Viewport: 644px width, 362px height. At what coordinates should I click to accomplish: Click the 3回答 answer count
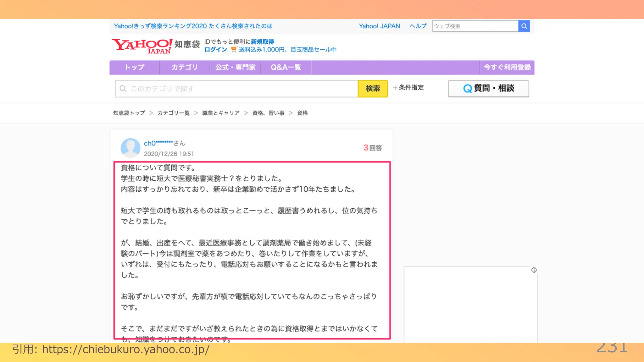pos(373,148)
